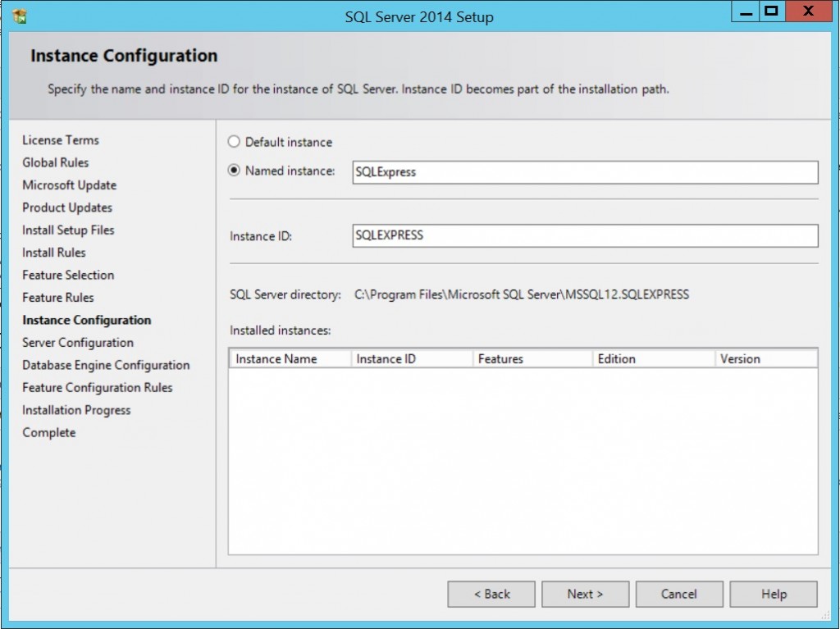Click the Edition column header
The height and width of the screenshot is (629, 840).
pos(654,359)
